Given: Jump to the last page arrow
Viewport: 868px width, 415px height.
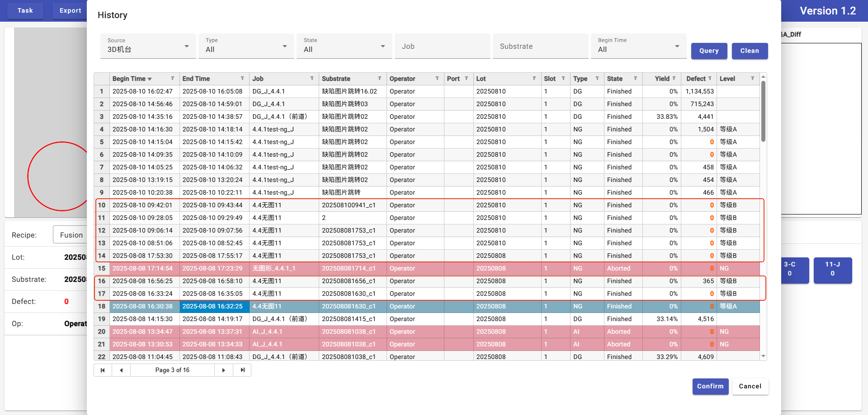Looking at the screenshot, I should pos(242,370).
